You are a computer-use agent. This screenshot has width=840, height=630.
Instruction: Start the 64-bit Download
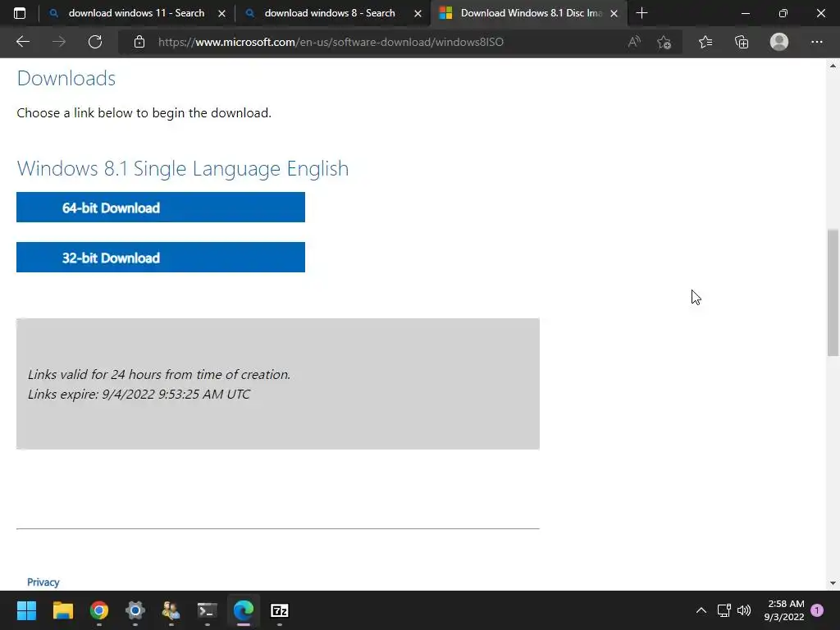(161, 208)
